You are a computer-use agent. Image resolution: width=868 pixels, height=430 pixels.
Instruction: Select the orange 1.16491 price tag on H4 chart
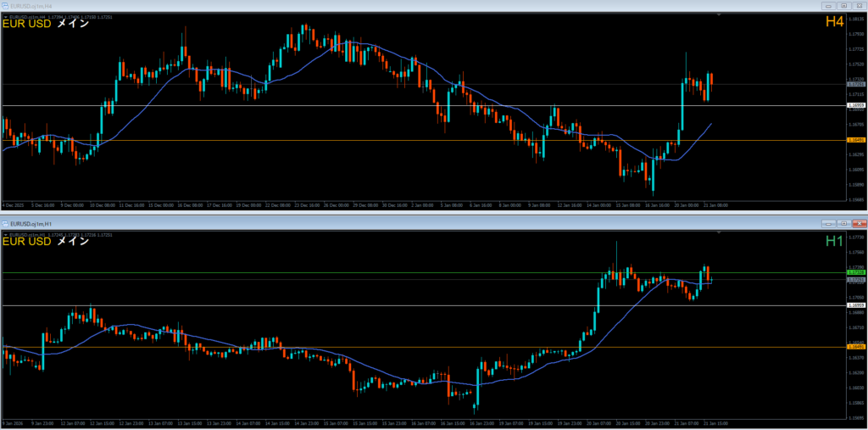[x=855, y=140]
